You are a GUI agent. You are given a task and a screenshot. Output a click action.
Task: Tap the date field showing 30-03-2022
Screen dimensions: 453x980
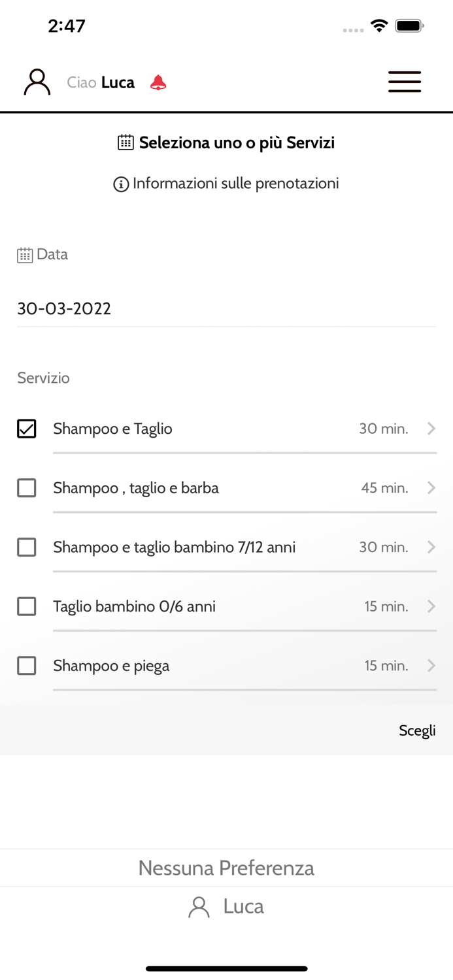226,308
